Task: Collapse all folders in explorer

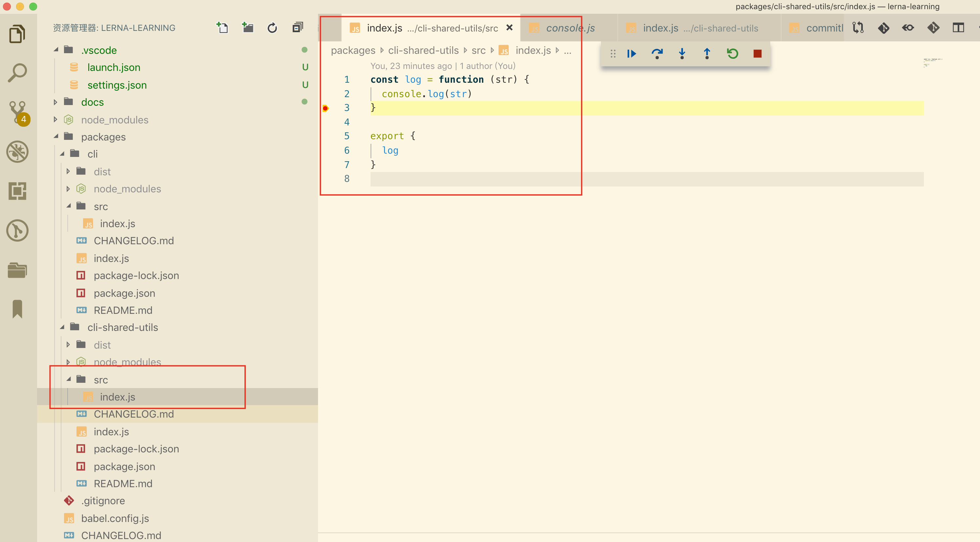Action: (297, 27)
